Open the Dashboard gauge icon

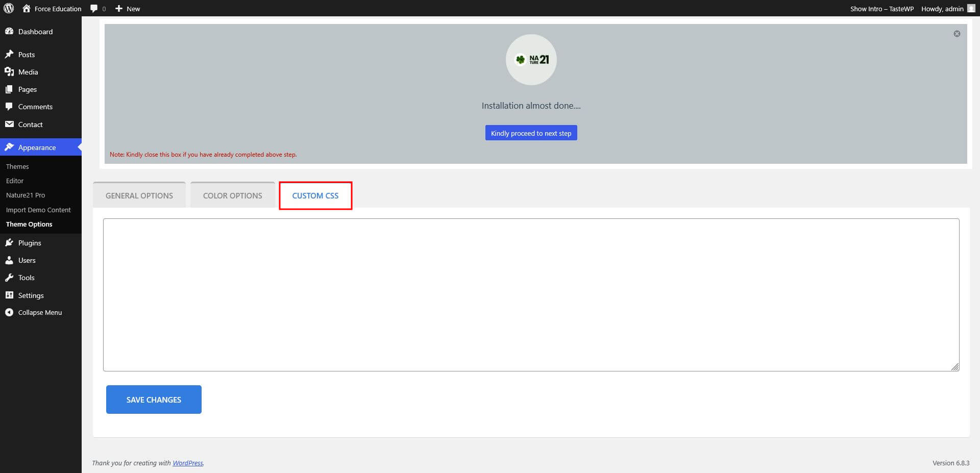pos(9,32)
